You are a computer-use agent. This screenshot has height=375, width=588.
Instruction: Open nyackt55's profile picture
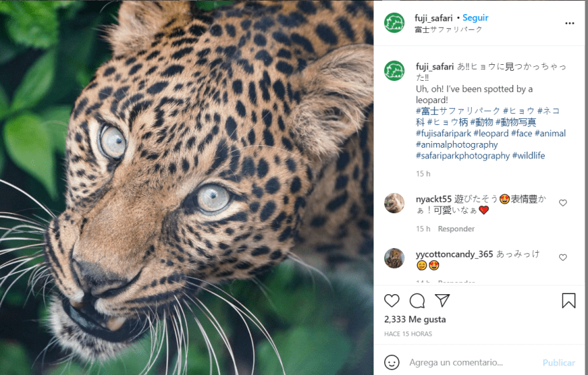pyautogui.click(x=394, y=203)
